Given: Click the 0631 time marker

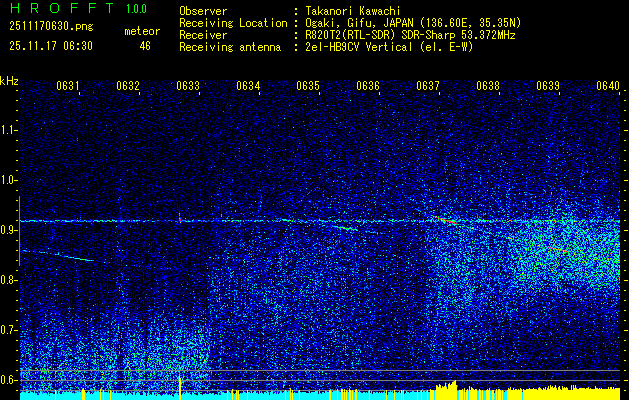Looking at the screenshot, I should [x=67, y=86].
